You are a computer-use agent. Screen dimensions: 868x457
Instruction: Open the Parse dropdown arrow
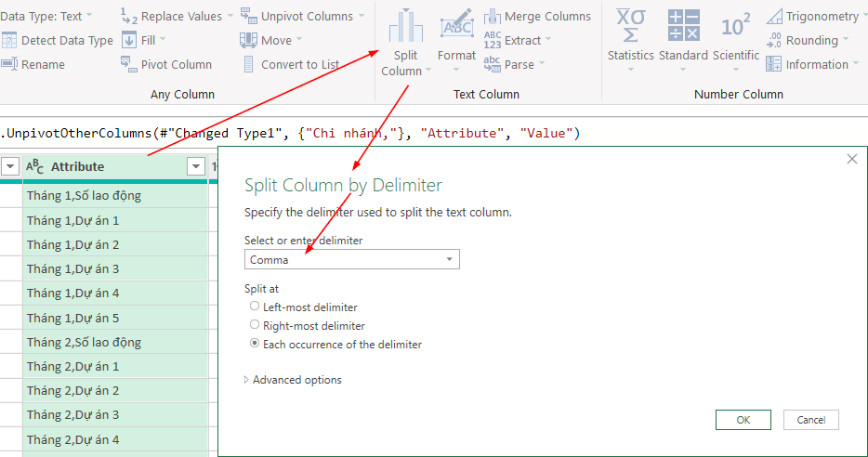542,63
